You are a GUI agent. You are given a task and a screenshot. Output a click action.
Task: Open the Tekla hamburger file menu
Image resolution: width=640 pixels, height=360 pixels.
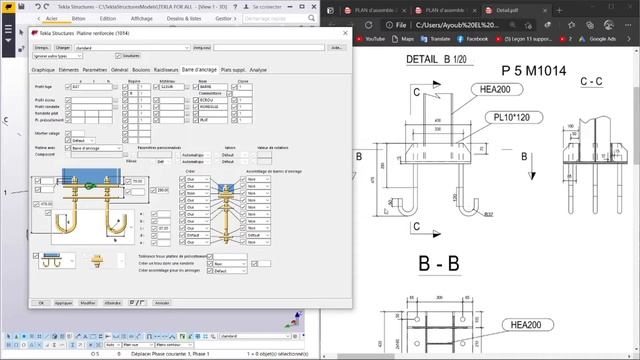(x=8, y=29)
